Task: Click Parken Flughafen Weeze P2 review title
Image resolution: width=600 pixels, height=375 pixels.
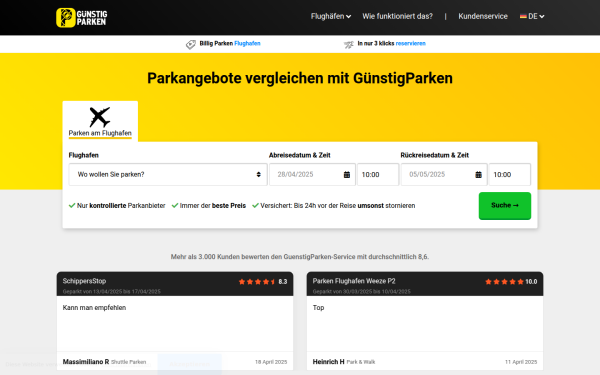Action: [354, 281]
